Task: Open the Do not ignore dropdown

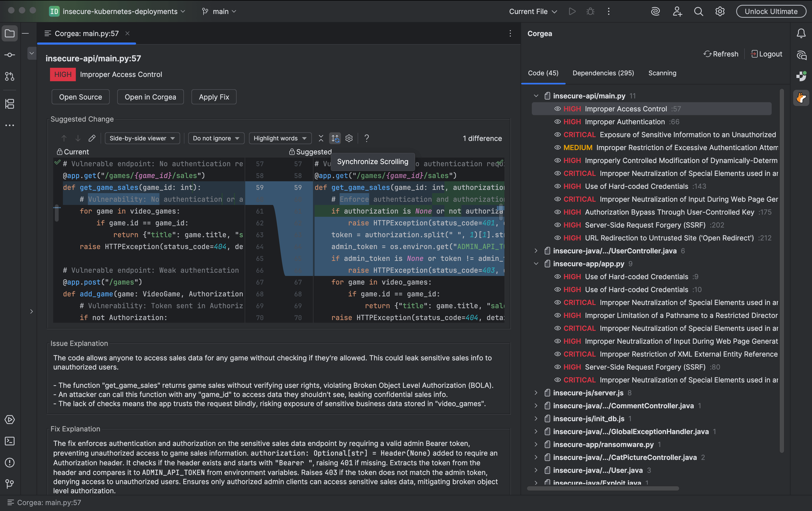Action: (x=216, y=138)
